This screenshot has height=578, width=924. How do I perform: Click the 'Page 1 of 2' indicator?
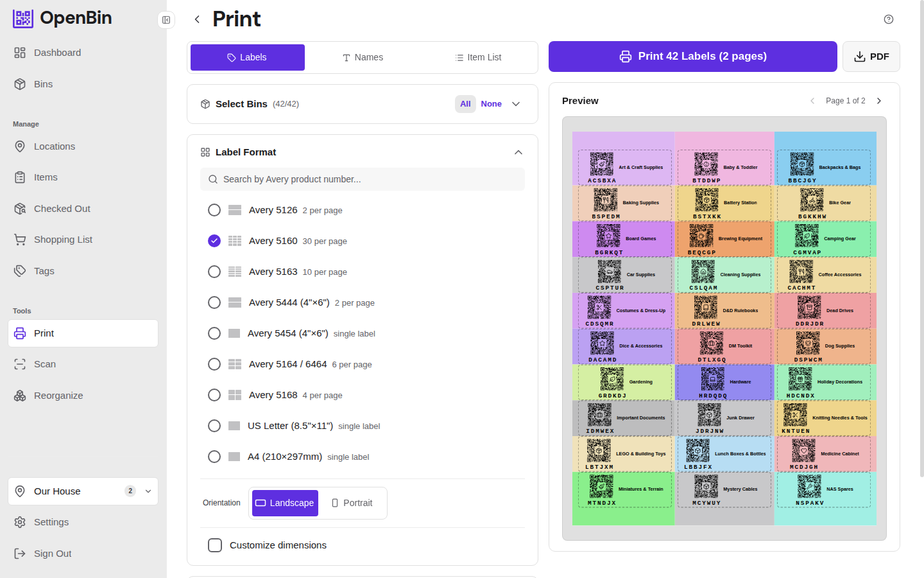point(845,101)
